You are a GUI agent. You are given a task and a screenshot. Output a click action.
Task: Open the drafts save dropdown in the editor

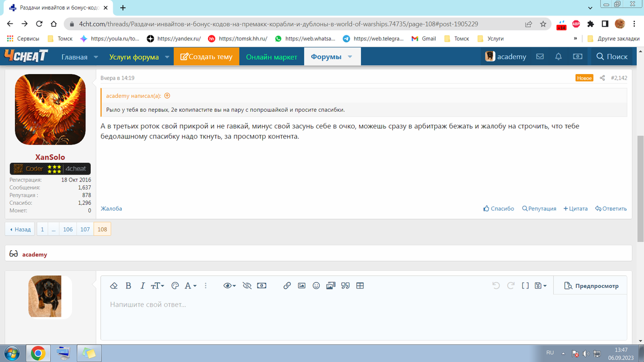coord(541,286)
